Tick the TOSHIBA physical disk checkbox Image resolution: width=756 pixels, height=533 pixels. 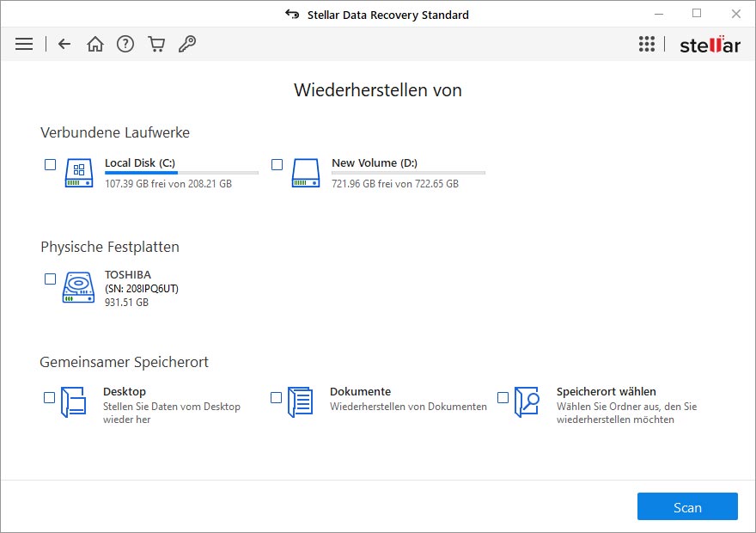pos(50,279)
